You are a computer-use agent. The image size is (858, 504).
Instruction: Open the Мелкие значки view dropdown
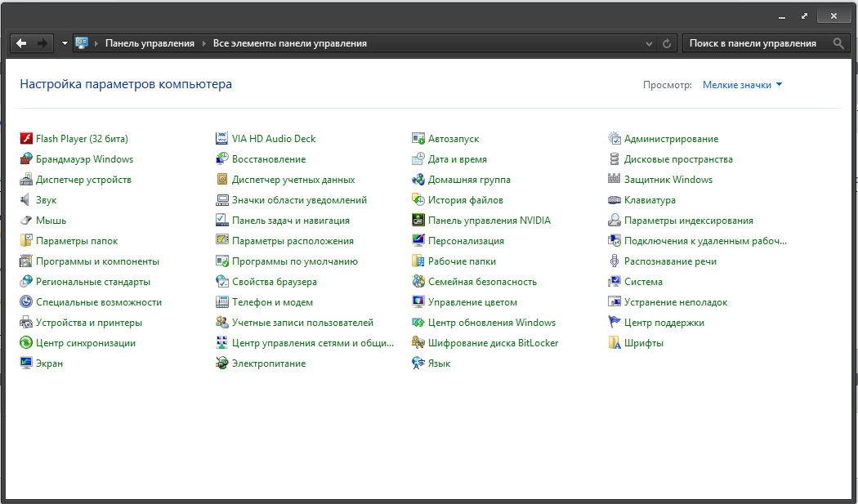[x=743, y=85]
